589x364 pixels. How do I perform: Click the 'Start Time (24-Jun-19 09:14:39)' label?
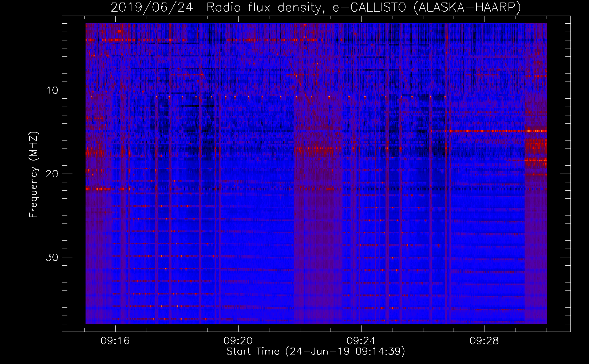pos(316,352)
